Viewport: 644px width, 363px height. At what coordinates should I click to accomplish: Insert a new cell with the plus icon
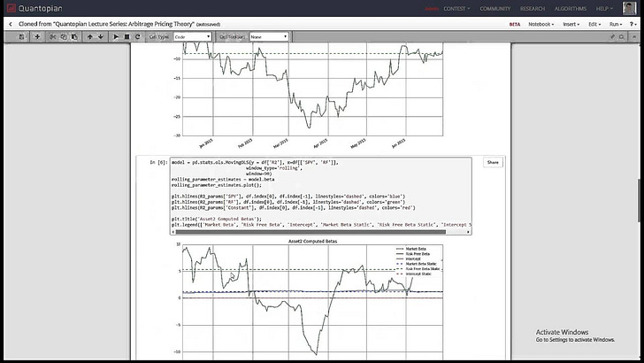37,36
